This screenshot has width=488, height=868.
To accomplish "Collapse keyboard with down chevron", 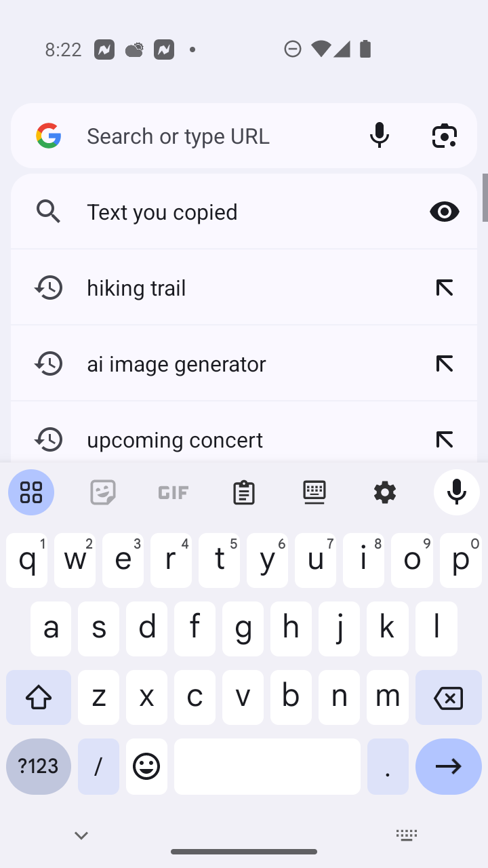I will [81, 835].
